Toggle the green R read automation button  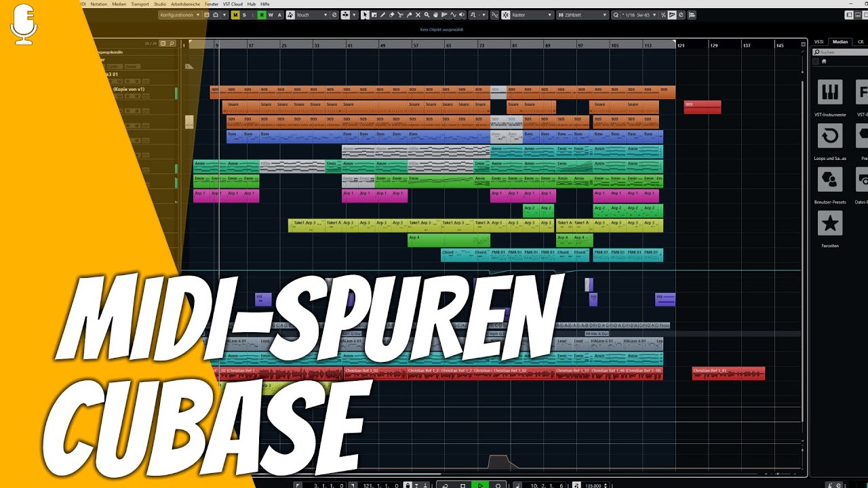[x=262, y=15]
